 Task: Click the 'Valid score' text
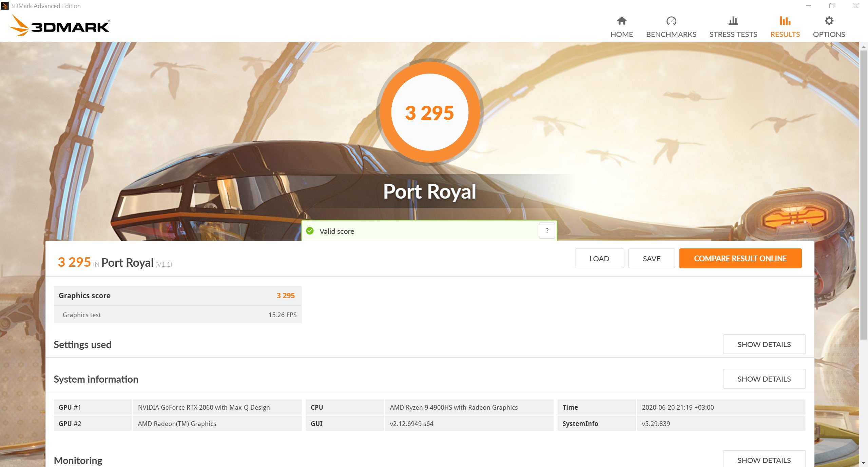[x=336, y=231]
